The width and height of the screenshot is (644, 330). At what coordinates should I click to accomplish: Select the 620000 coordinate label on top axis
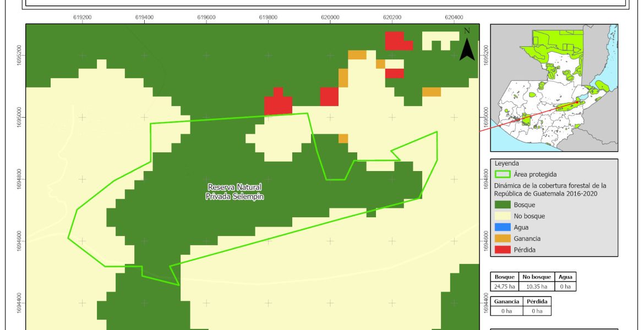pos(330,17)
